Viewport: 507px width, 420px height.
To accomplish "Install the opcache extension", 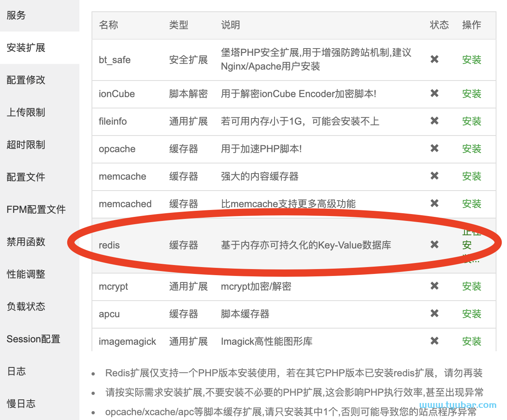I will click(x=471, y=148).
